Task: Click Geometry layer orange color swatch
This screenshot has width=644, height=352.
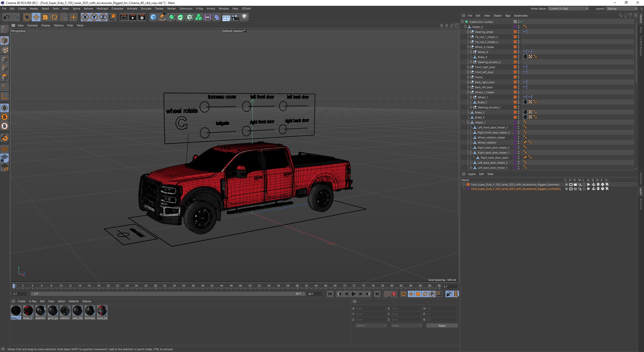Action: point(468,185)
